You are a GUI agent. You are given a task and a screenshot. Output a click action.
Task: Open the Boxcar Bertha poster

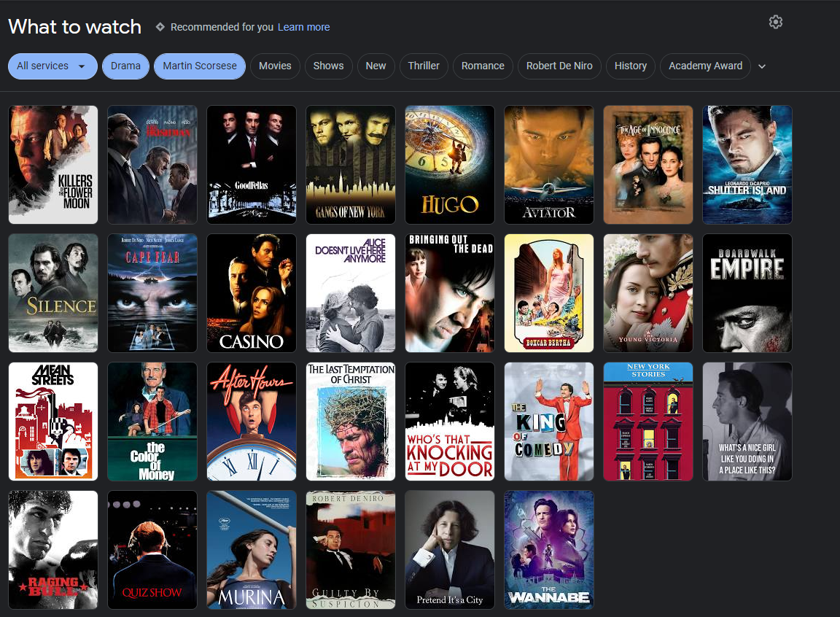pos(548,293)
